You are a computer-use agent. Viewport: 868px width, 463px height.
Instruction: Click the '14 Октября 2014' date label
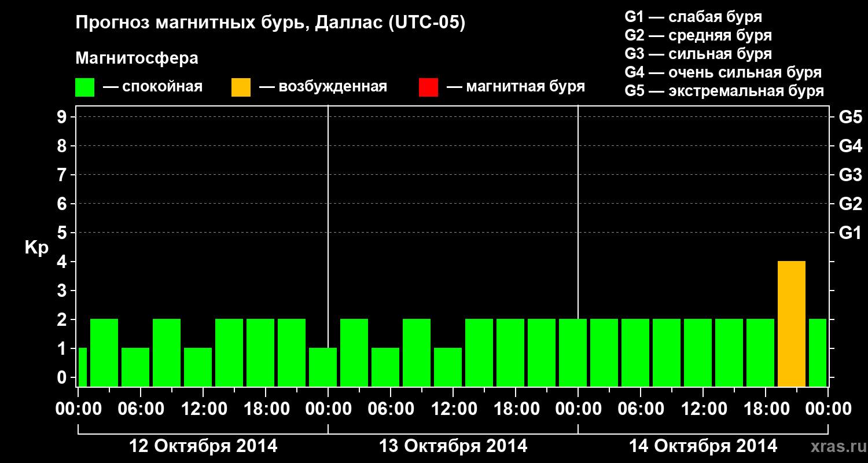pos(703,446)
